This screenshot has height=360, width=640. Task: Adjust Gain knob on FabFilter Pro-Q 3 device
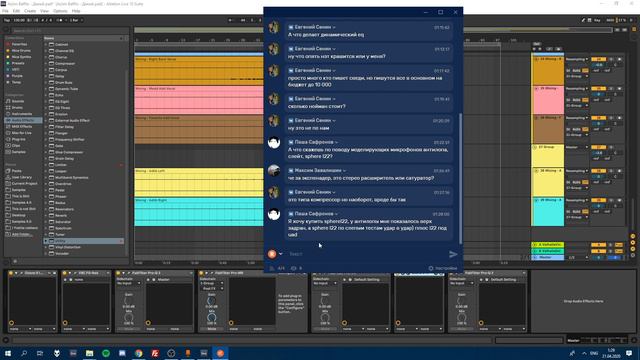click(129, 301)
